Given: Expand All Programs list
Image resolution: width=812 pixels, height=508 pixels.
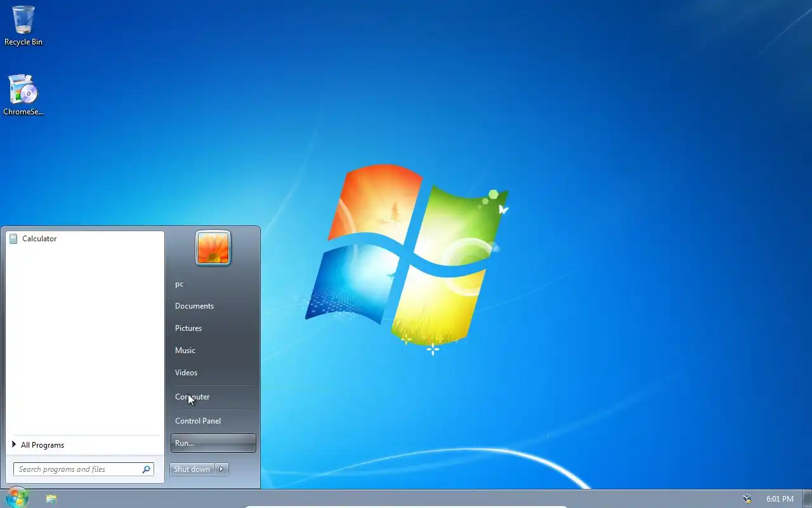Looking at the screenshot, I should [x=85, y=445].
